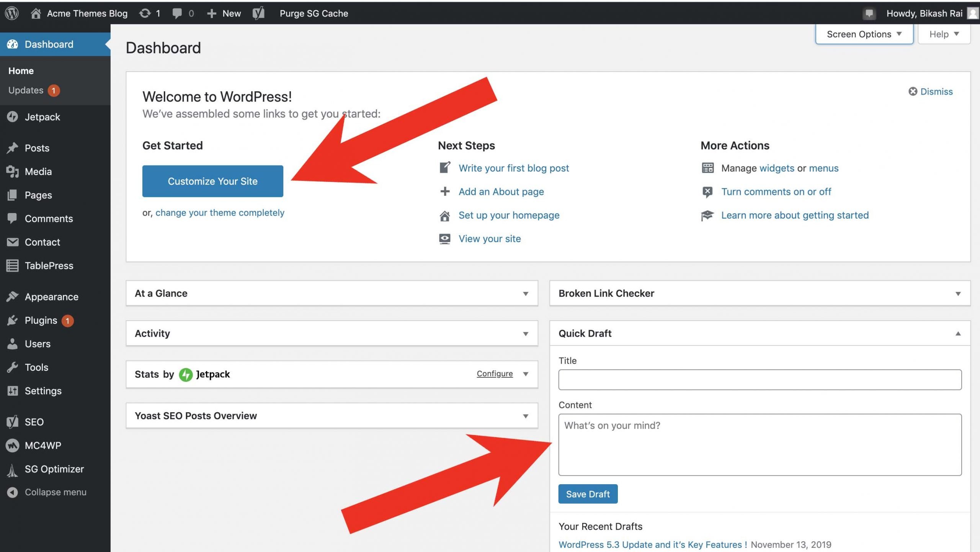This screenshot has height=552, width=980.
Task: Open the updates icon in admin bar
Action: 145,13
